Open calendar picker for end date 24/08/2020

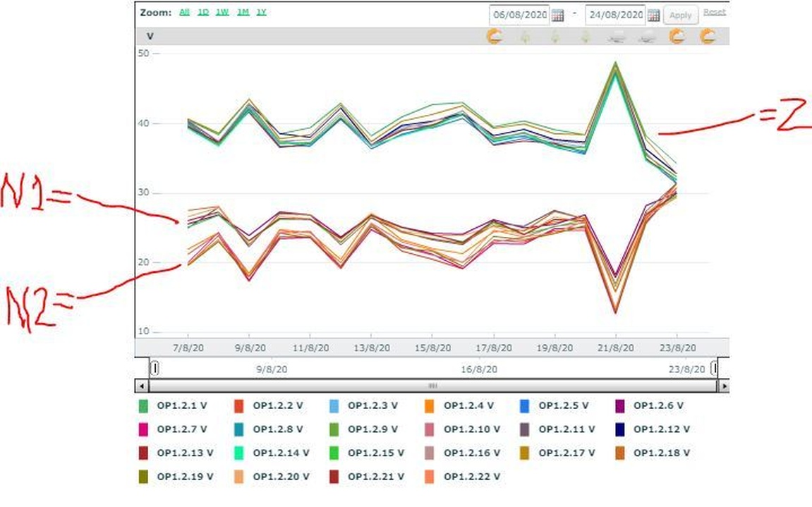coord(653,15)
